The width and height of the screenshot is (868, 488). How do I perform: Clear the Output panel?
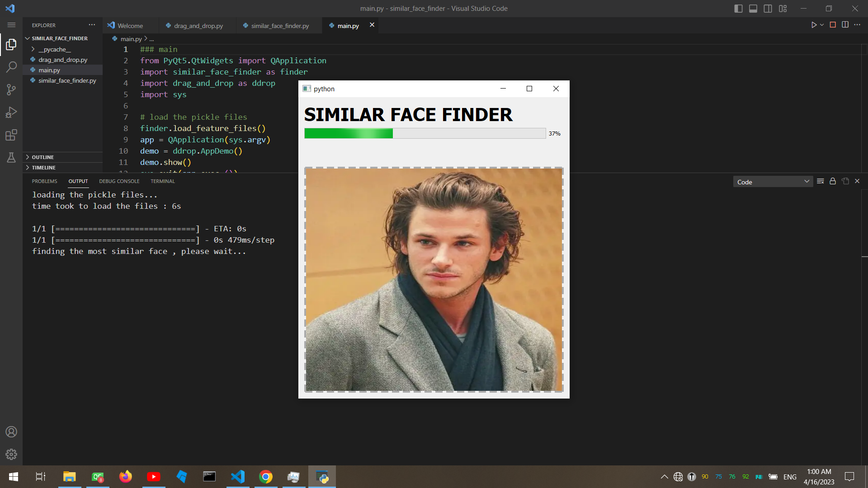pos(821,181)
